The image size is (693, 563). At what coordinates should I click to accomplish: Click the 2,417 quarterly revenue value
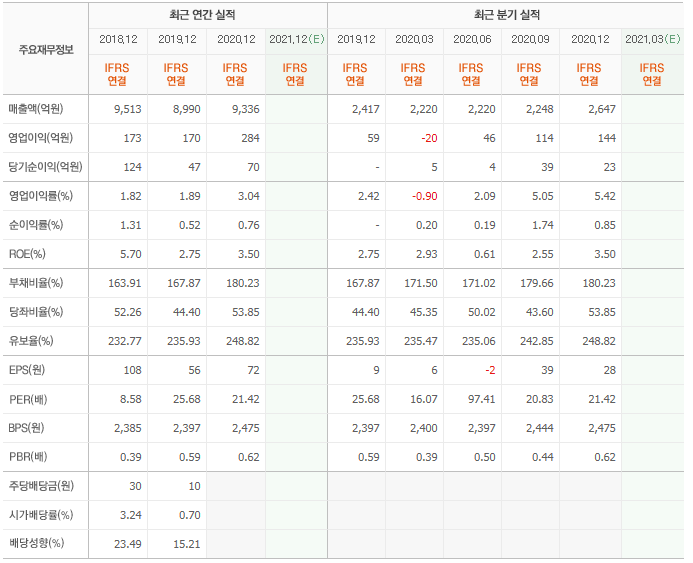tap(366, 109)
